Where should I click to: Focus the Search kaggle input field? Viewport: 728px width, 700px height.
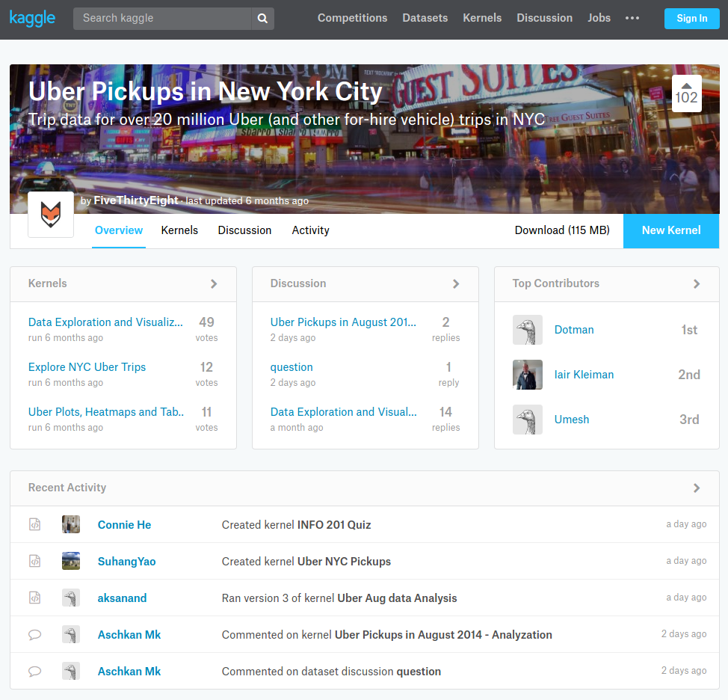pos(162,19)
